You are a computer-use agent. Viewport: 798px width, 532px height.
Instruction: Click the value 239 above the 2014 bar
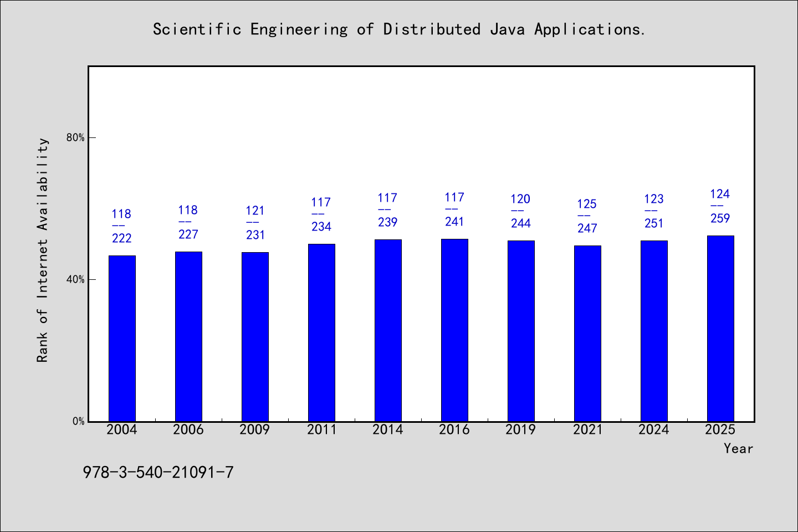(x=388, y=222)
